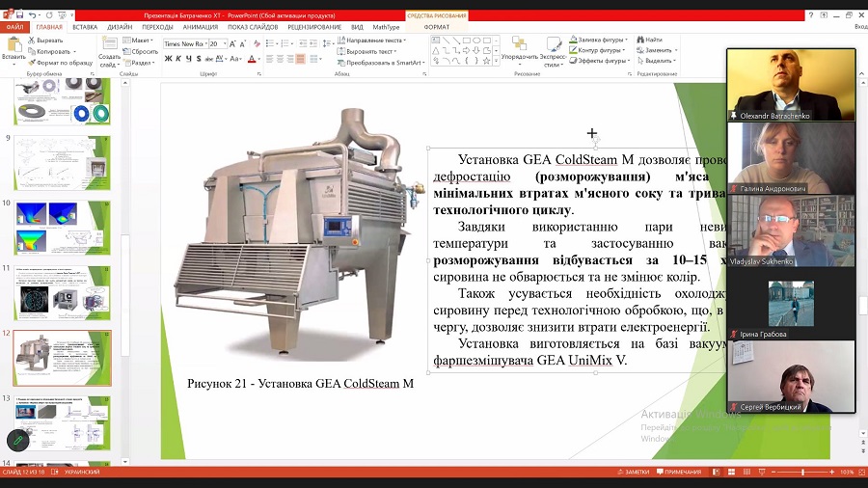Screen dimensions: 868x488
Task: Switch to ПЕРЕХОДЫ tab
Action: click(x=157, y=27)
